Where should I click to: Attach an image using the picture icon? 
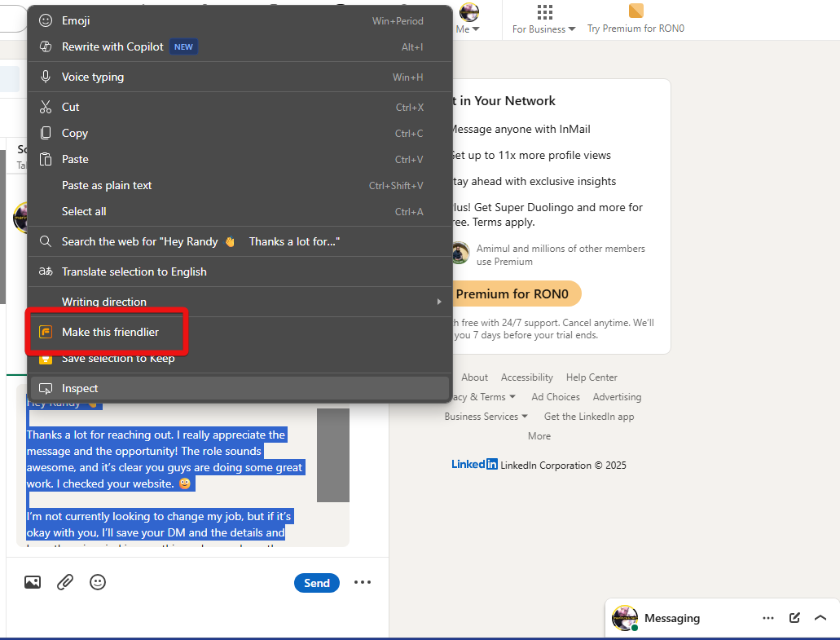point(33,582)
